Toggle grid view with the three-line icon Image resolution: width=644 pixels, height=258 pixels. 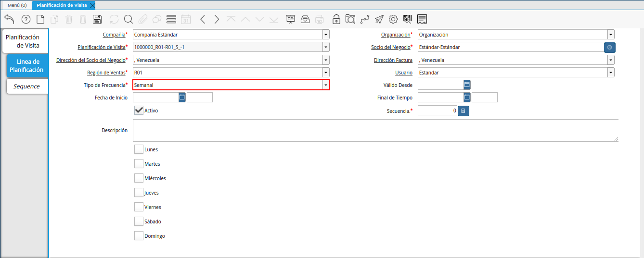[x=171, y=19]
